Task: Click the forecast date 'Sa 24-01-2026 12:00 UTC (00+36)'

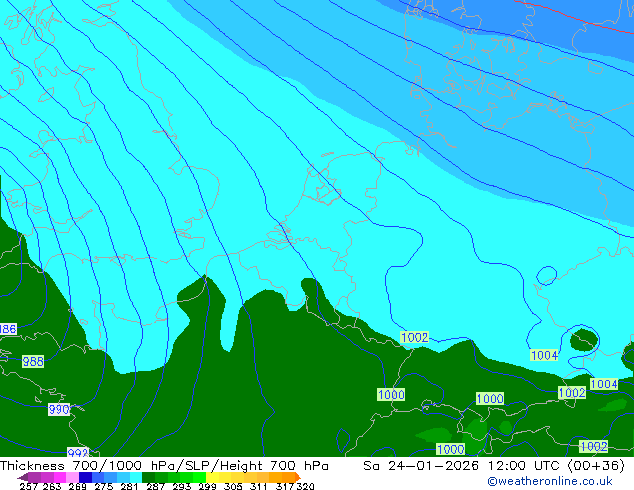Action: click(494, 466)
